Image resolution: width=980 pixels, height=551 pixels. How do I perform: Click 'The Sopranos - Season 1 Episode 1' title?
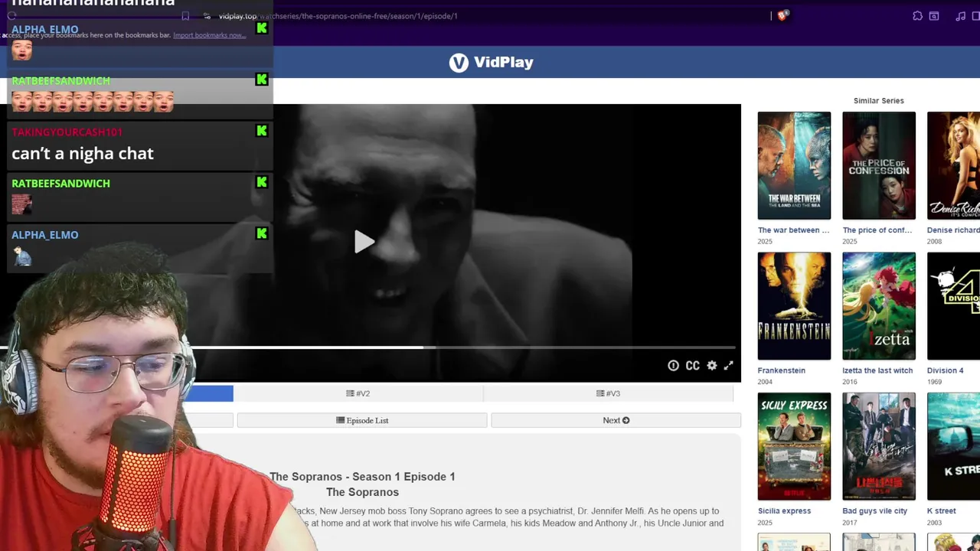362,477
